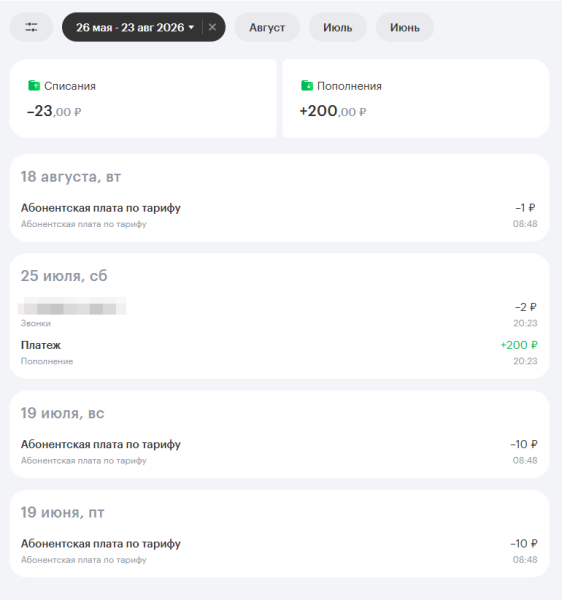Open the 18 августа Абонентская плата entry
562x600 pixels.
[279, 215]
